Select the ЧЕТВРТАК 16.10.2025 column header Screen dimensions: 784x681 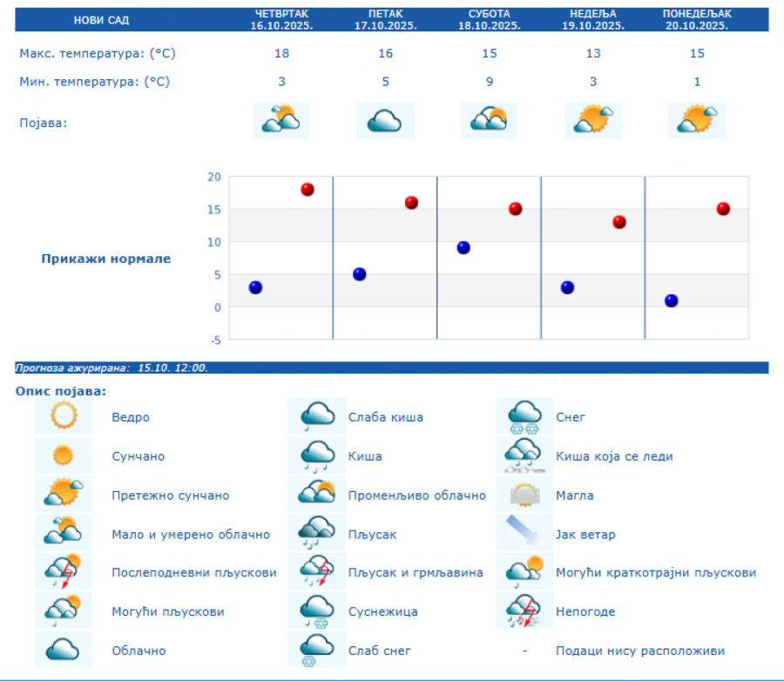[281, 20]
